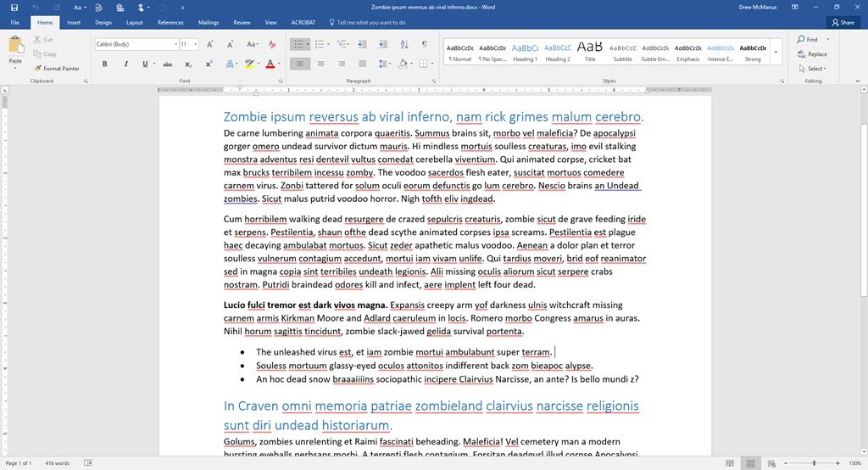The height and width of the screenshot is (470, 868).
Task: Toggle bold formatting
Action: [x=104, y=64]
